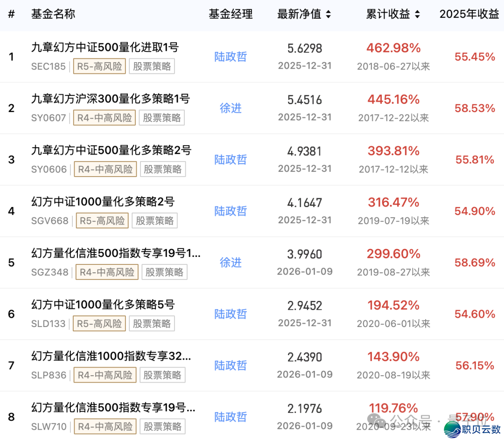504x441 pixels.
Task: Click the 基金经理 column header
Action: 231,14
